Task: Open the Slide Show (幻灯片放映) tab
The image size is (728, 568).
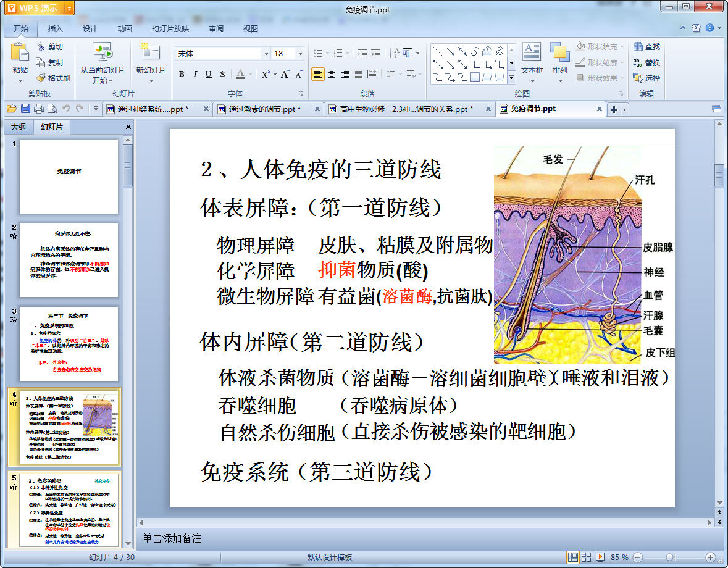Action: click(170, 29)
